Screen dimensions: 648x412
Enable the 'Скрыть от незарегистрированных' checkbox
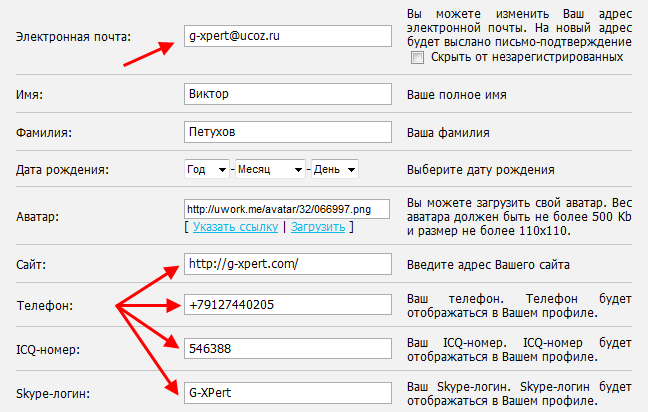[x=418, y=58]
